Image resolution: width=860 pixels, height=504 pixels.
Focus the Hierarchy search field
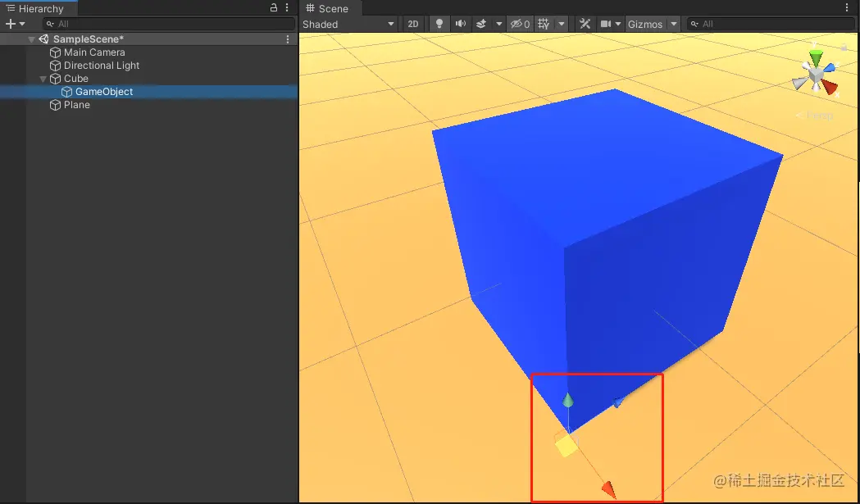169,24
